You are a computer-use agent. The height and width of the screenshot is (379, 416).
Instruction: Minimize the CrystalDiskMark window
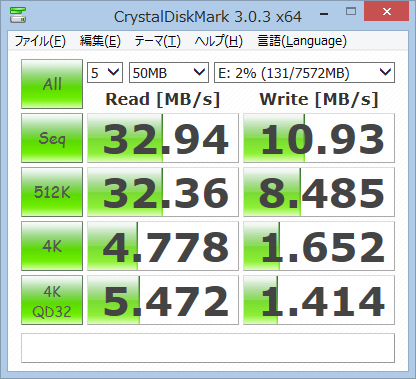(x=324, y=14)
